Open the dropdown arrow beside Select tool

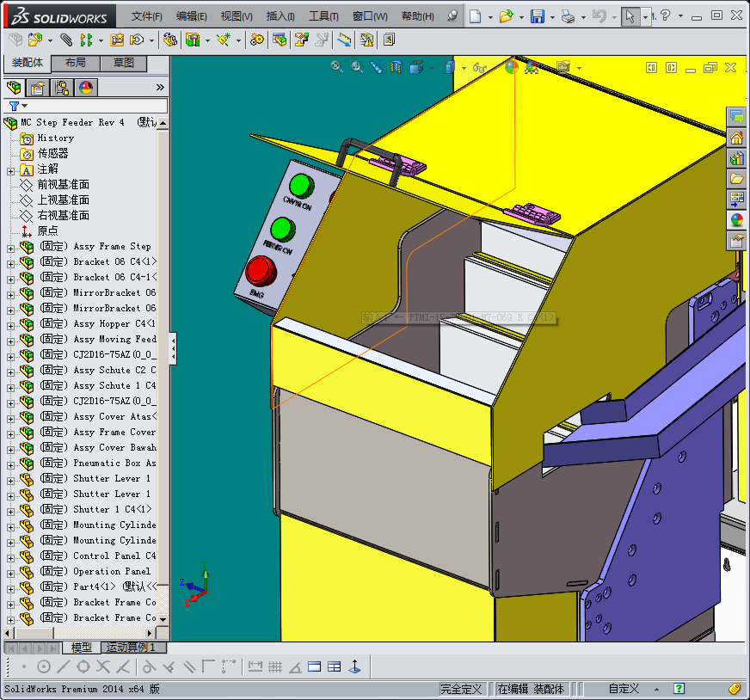click(646, 17)
